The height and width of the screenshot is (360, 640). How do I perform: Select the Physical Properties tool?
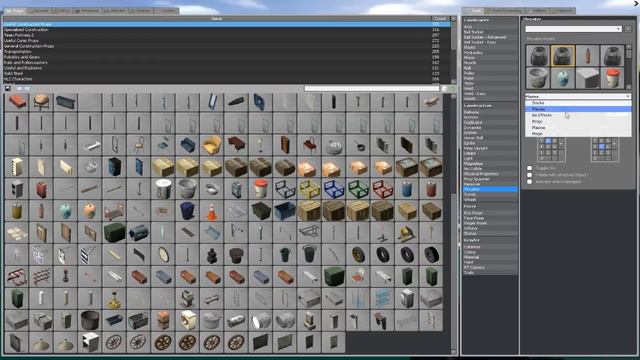[490, 174]
